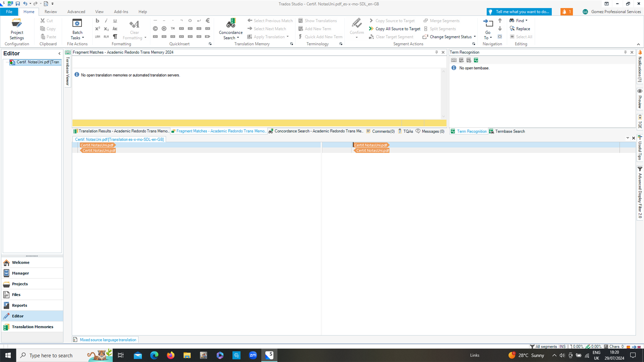
Task: Open Firefox from the taskbar
Action: tap(171, 355)
